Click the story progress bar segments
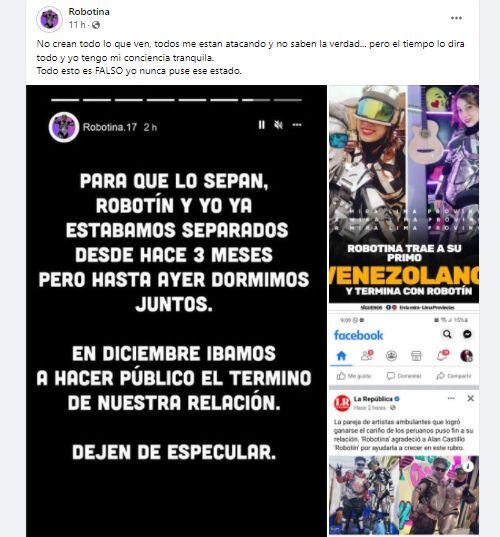 click(x=176, y=100)
